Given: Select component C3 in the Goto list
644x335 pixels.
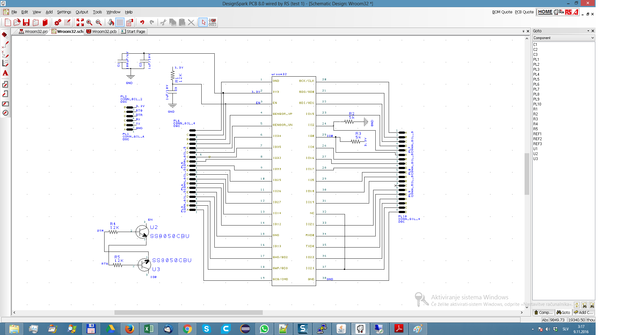Looking at the screenshot, I should point(535,55).
